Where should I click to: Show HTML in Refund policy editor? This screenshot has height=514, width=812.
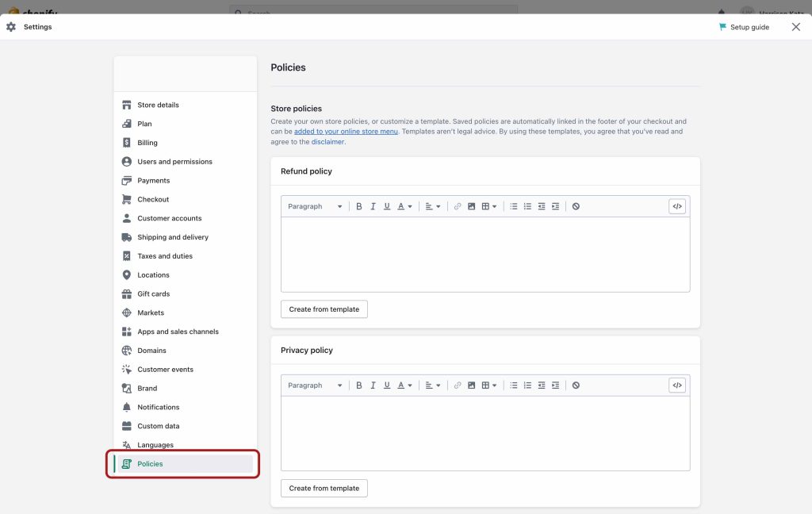[x=677, y=206]
